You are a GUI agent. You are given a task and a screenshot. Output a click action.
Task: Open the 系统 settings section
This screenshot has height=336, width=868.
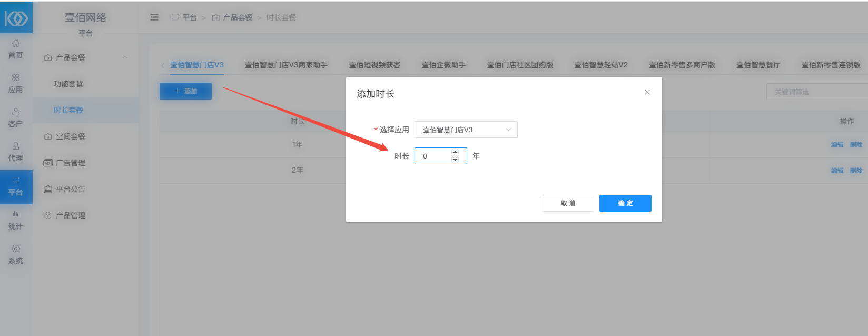click(x=16, y=255)
